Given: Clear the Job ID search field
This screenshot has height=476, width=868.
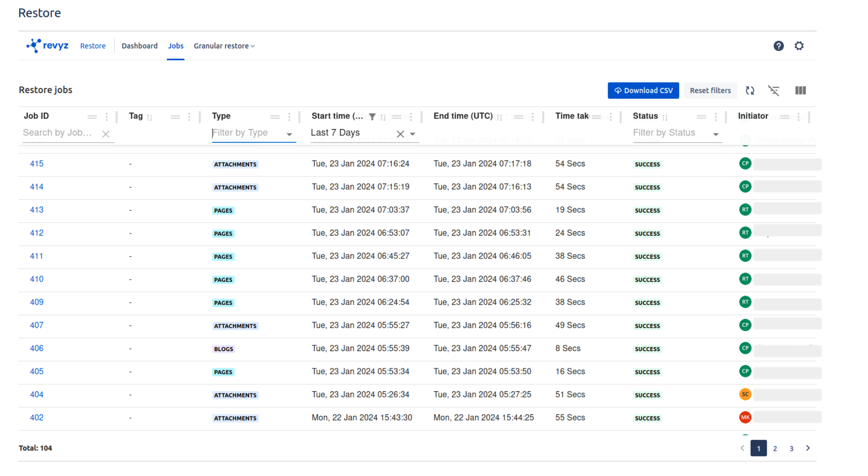Looking at the screenshot, I should pyautogui.click(x=106, y=134).
